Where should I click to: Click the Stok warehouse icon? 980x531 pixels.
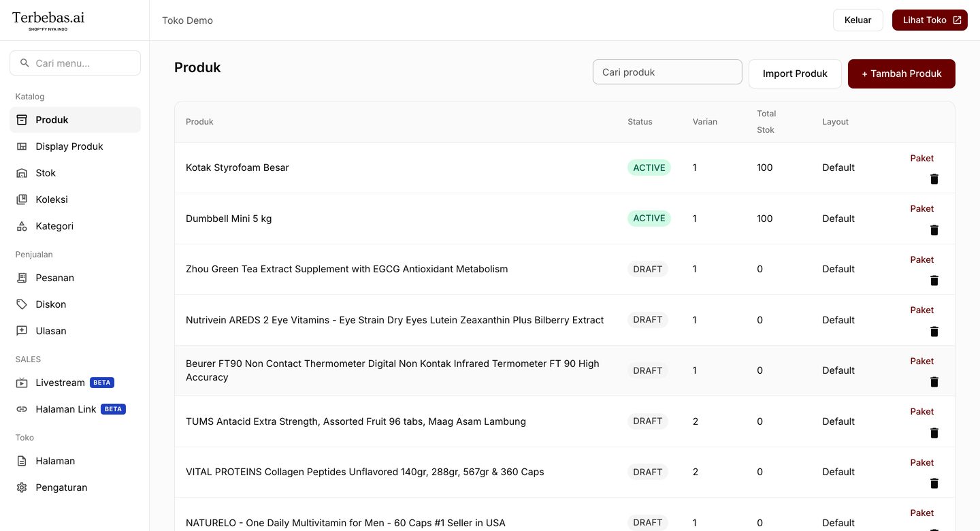tap(22, 173)
